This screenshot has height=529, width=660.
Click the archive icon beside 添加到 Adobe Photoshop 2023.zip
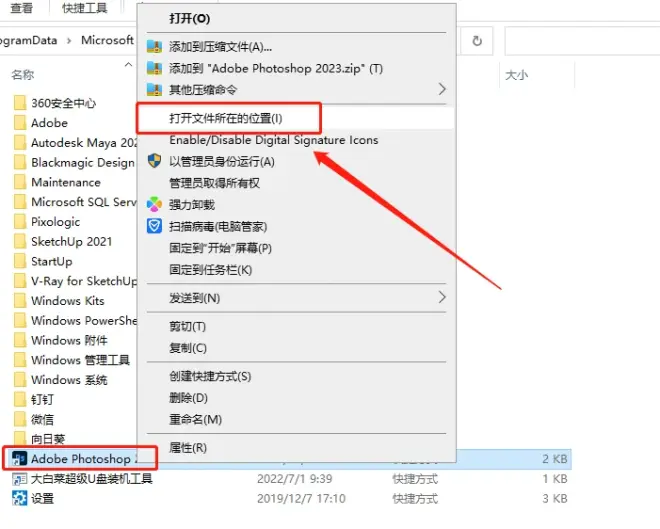154,68
